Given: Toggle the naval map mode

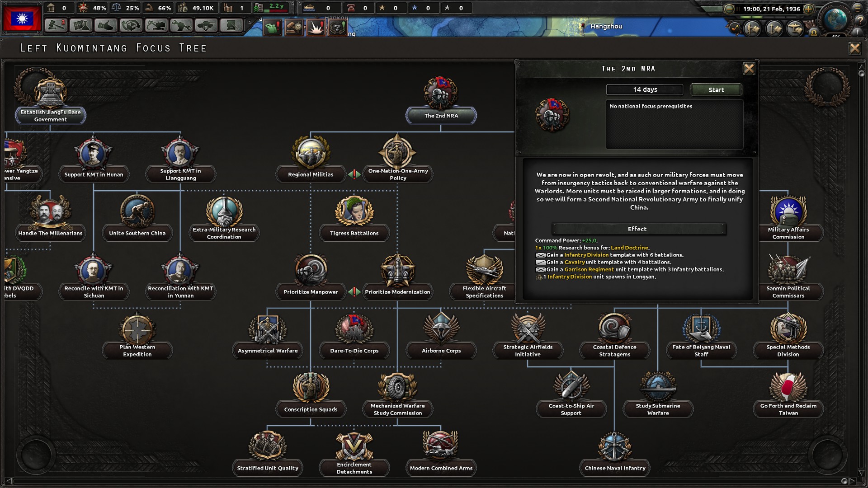Looking at the screenshot, I should tap(774, 28).
